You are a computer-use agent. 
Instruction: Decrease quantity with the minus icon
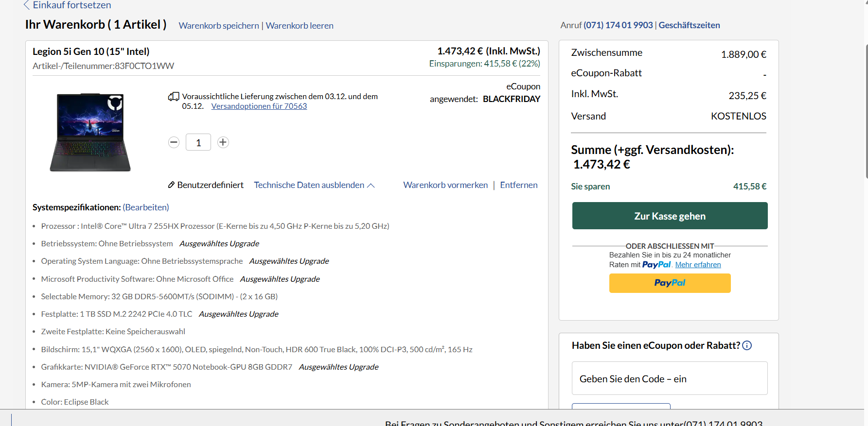coord(174,142)
